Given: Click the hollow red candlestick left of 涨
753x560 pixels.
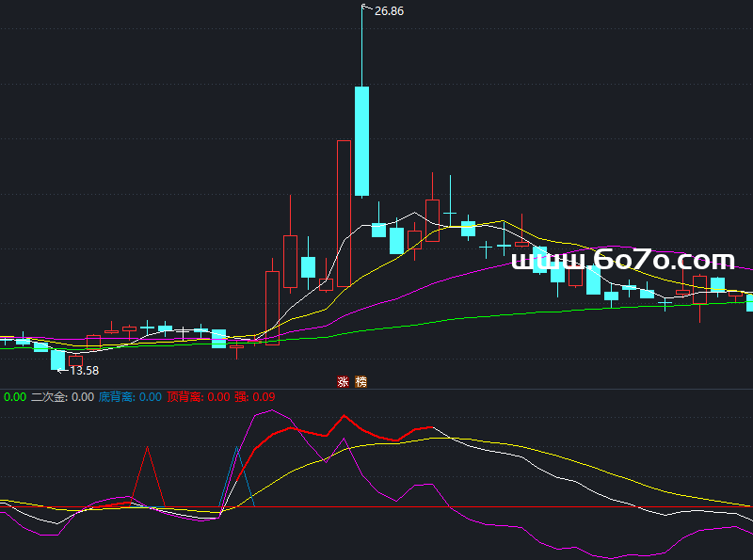Looking at the screenshot, I should (x=272, y=308).
